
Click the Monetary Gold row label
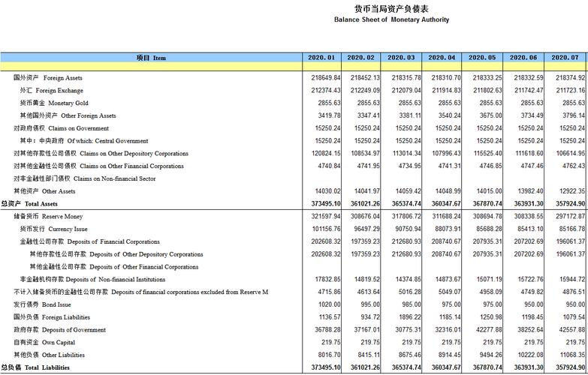[54, 103]
